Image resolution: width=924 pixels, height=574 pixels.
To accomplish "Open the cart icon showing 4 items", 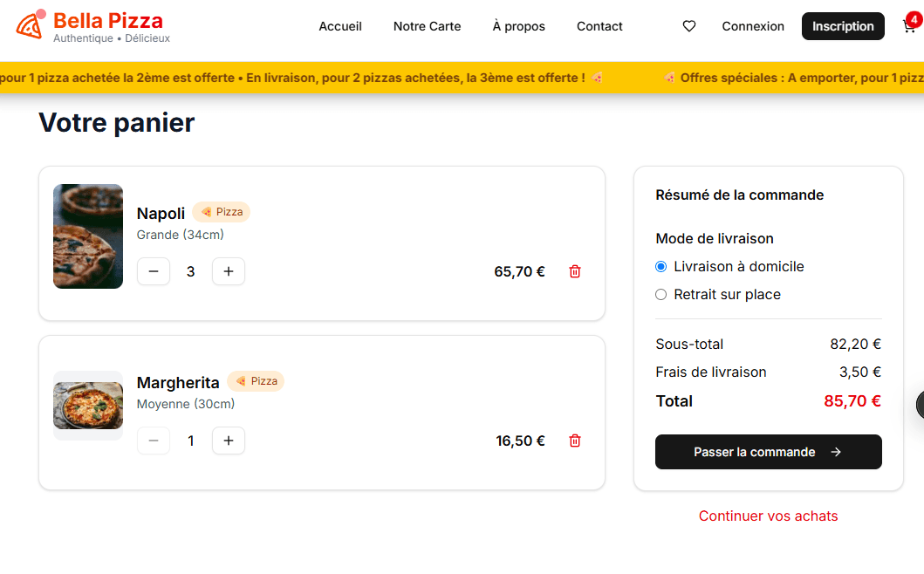I will tap(911, 26).
